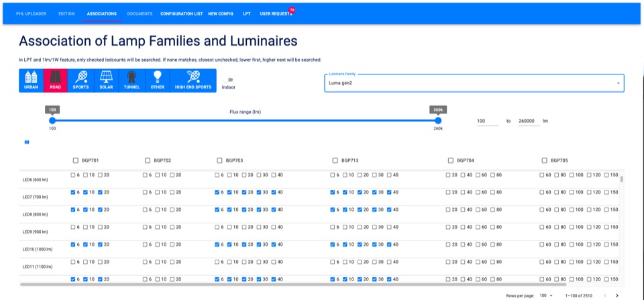Open the LPT tab
This screenshot has width=644, height=300.
[246, 13]
